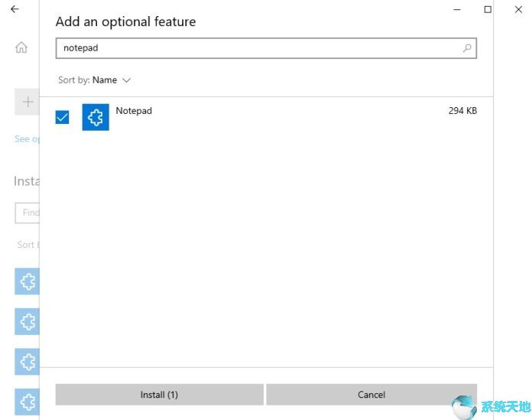
Task: Click the Find installed feature search box
Action: coord(28,213)
